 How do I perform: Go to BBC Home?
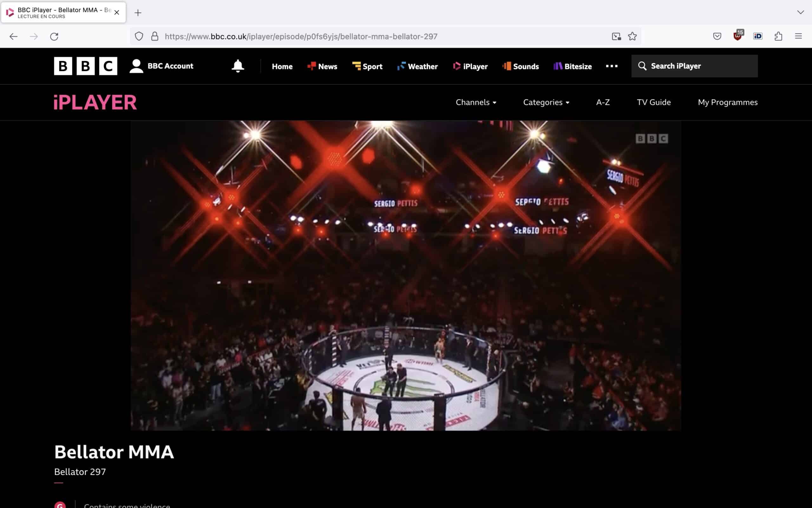click(x=282, y=67)
